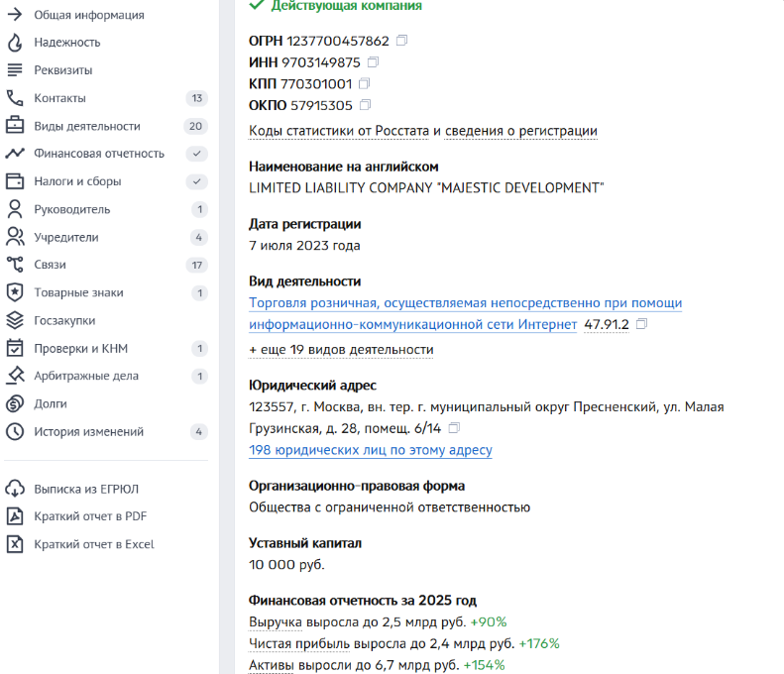Click the gavel icon for Арбитражные дела
This screenshot has height=674, width=784.
[x=15, y=376]
